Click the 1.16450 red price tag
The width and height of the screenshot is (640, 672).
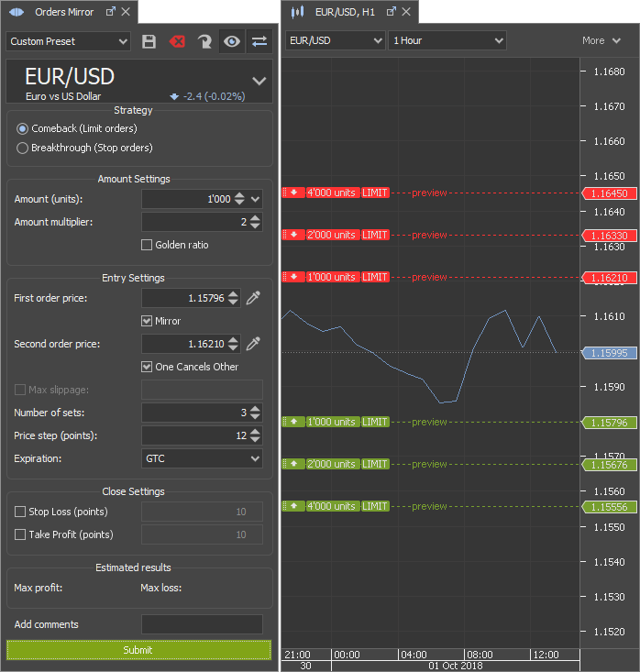click(609, 193)
